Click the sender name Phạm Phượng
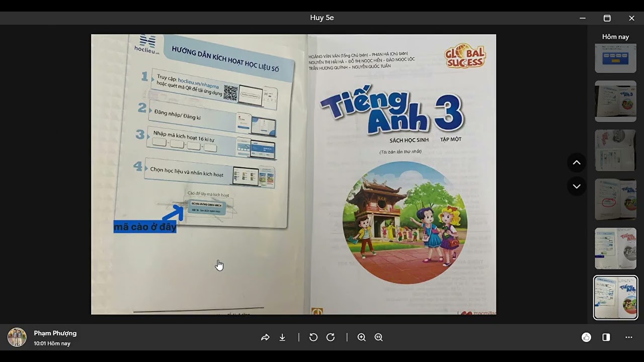This screenshot has width=644, height=362. click(55, 333)
